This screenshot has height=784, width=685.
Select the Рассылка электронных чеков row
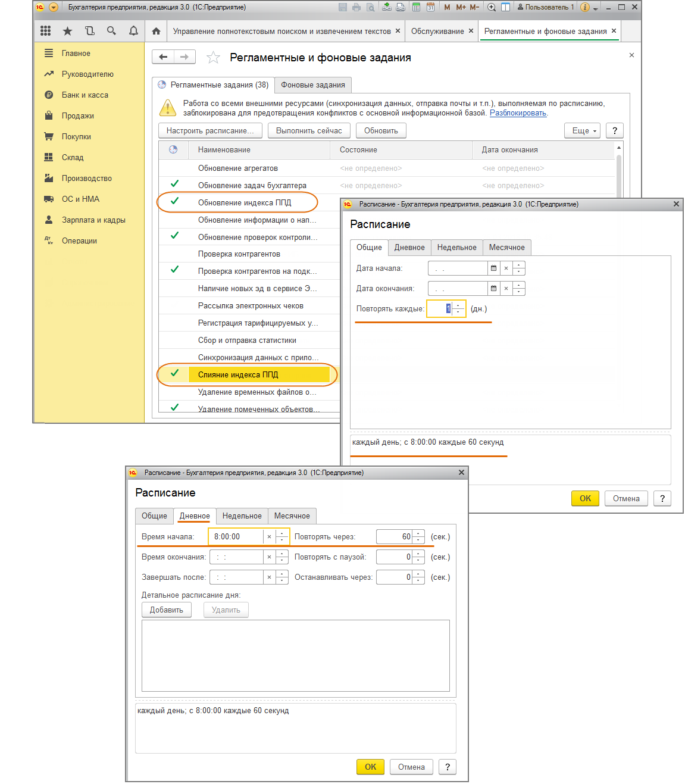(249, 305)
